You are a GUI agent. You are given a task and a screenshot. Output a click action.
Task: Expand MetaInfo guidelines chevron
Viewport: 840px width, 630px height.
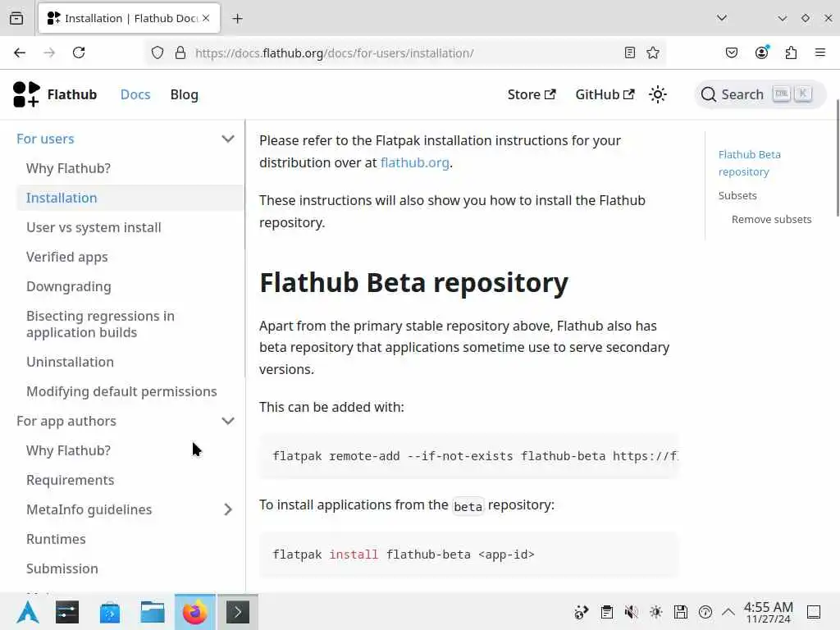[x=228, y=509]
